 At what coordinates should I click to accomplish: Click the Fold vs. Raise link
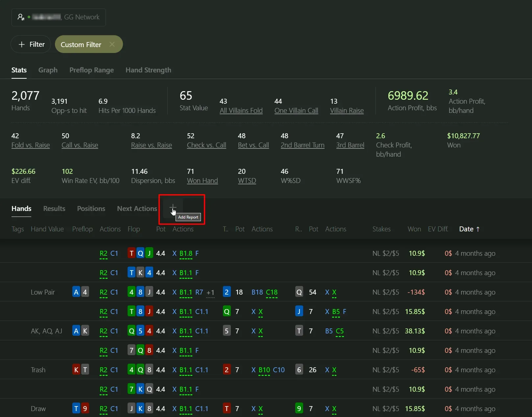31,145
